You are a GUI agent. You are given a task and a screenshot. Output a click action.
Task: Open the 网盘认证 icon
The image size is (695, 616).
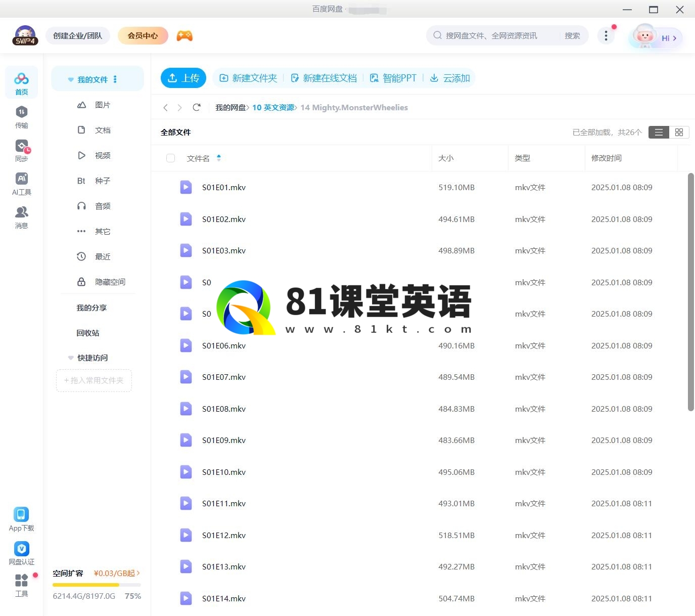21,553
